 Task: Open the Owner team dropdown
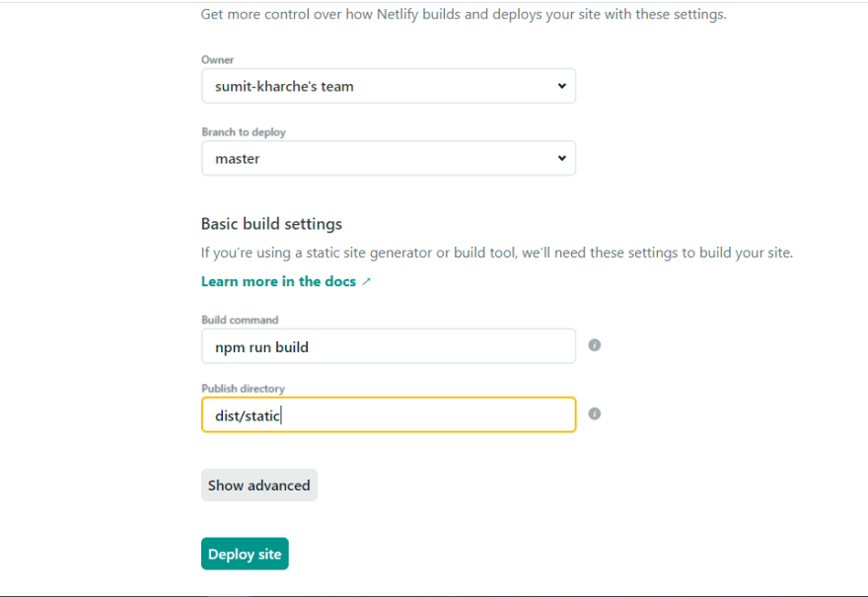pyautogui.click(x=388, y=86)
